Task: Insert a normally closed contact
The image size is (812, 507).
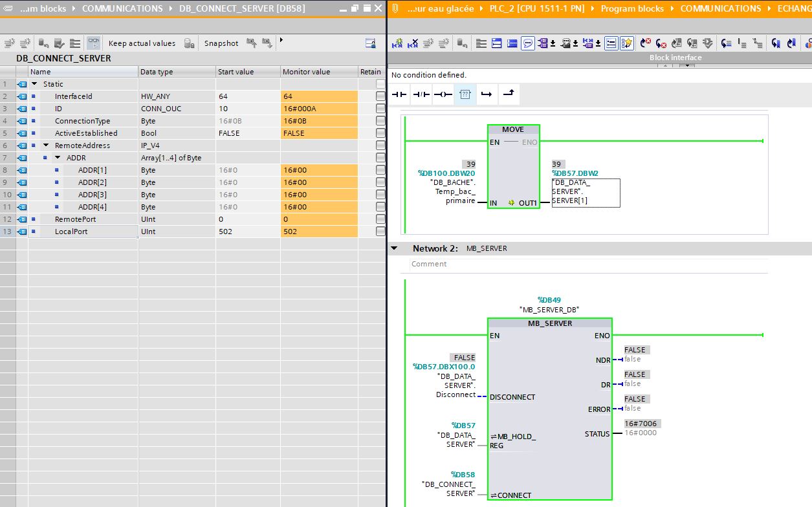Action: click(x=421, y=94)
